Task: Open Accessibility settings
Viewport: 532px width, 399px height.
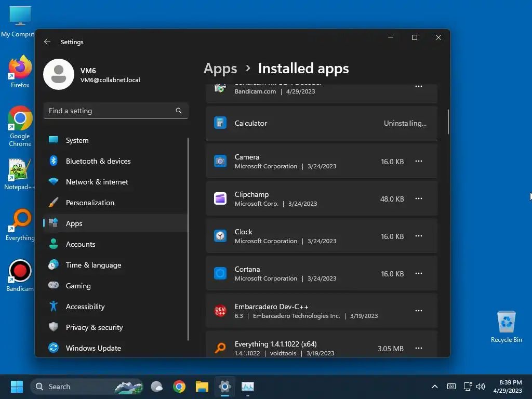Action: pyautogui.click(x=115, y=307)
